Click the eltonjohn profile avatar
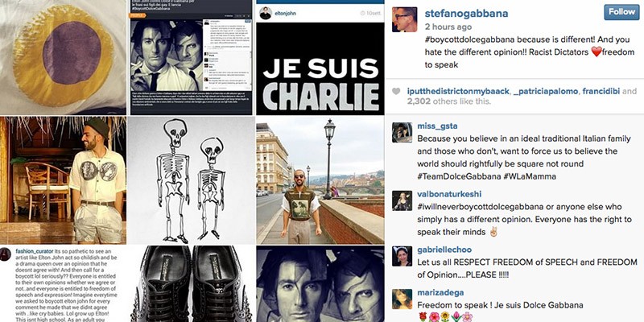644x322 pixels. (x=266, y=13)
